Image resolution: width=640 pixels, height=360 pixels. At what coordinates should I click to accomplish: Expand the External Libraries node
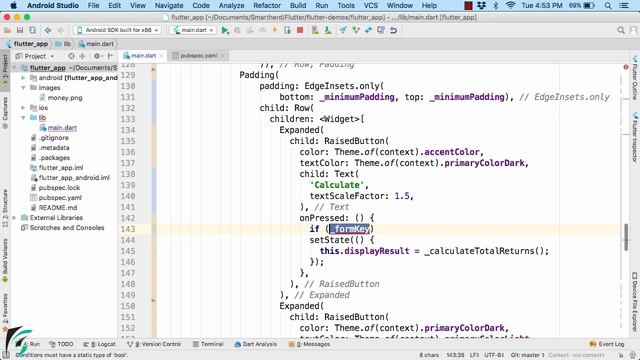click(x=15, y=218)
